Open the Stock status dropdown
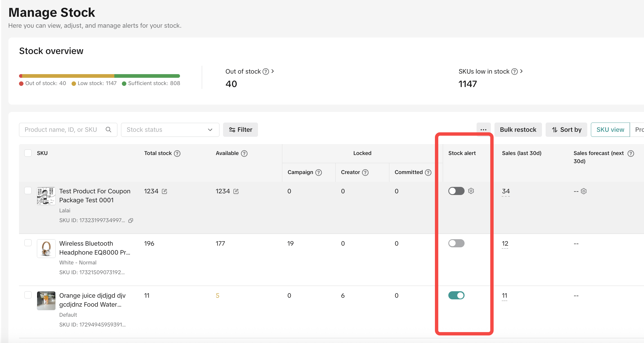Screen dimensions: 644x343 point(170,130)
